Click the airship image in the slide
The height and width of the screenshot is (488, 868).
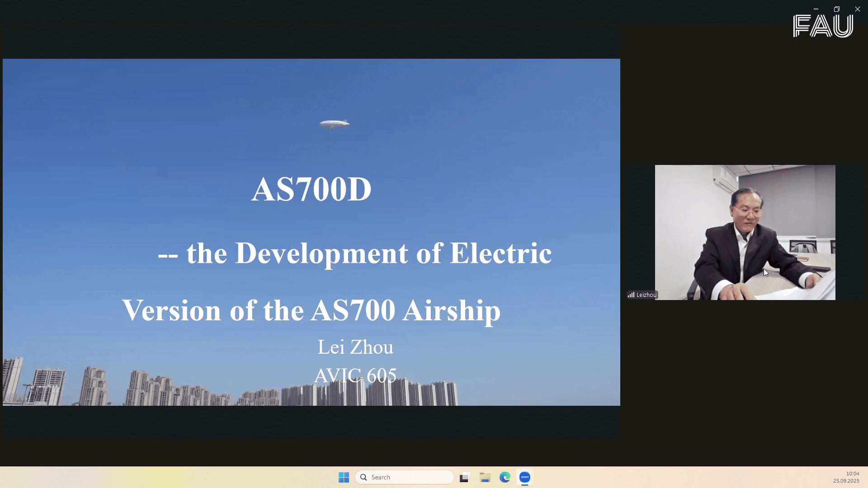click(x=335, y=123)
